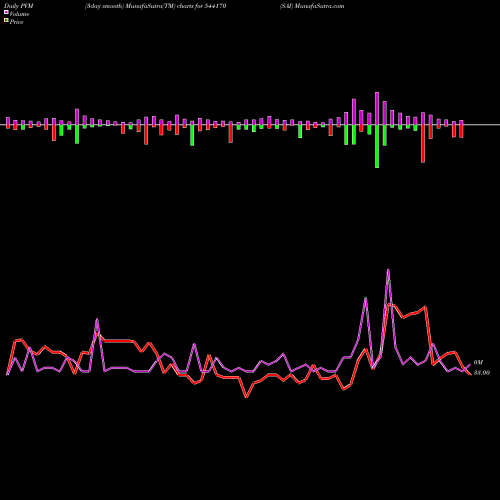
Task: Select the 'Daily PVM' title text
Action: pyautogui.click(x=19, y=6)
